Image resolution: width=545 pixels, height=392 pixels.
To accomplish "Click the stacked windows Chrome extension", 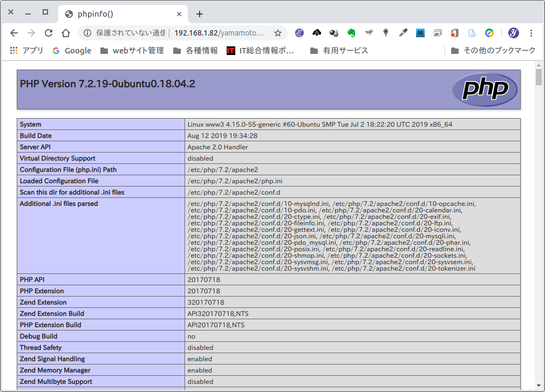I will 438,33.
